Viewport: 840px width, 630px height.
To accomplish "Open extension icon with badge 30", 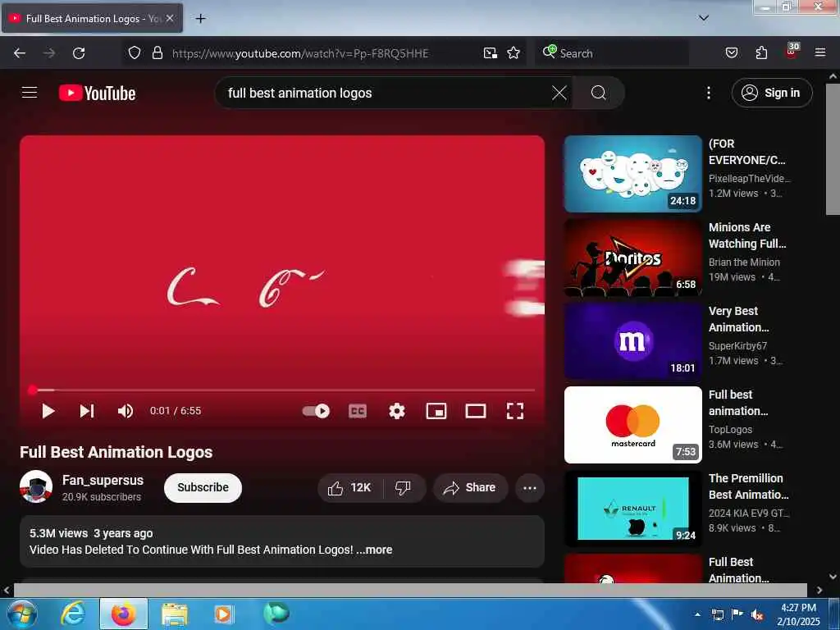I will [x=792, y=51].
